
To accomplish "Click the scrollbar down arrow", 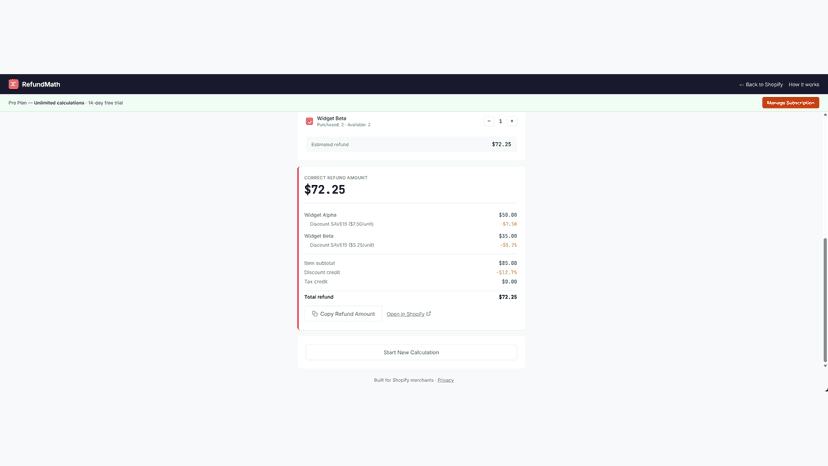I will click(825, 366).
